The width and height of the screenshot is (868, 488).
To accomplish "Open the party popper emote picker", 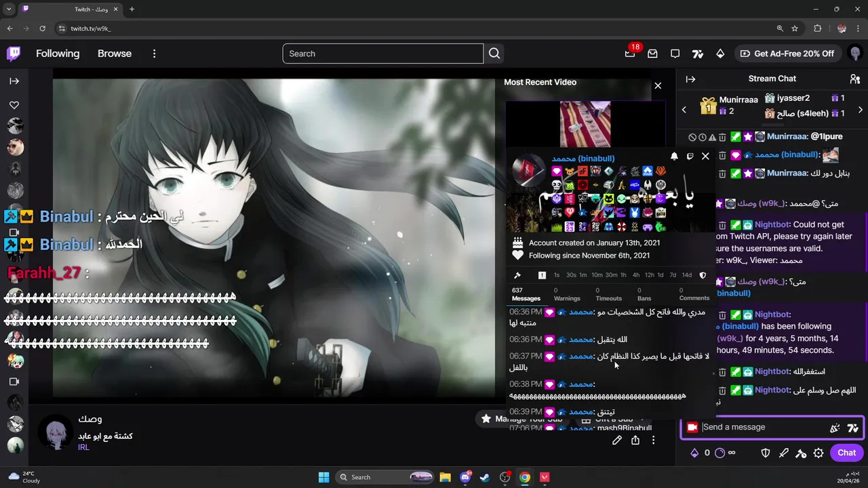I will click(835, 428).
